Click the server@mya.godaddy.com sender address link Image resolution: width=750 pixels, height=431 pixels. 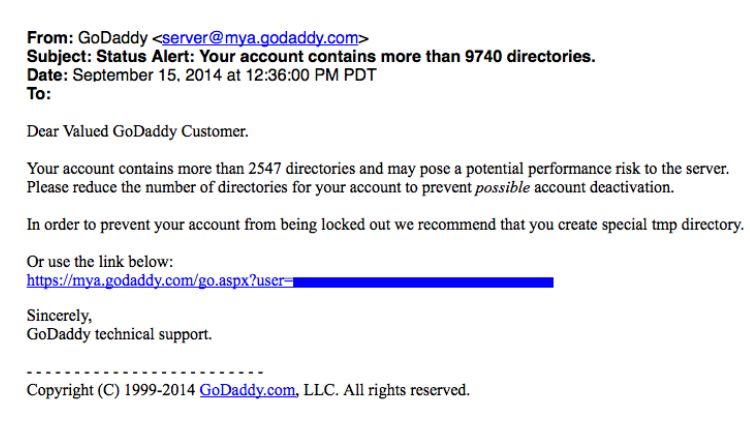(260, 40)
